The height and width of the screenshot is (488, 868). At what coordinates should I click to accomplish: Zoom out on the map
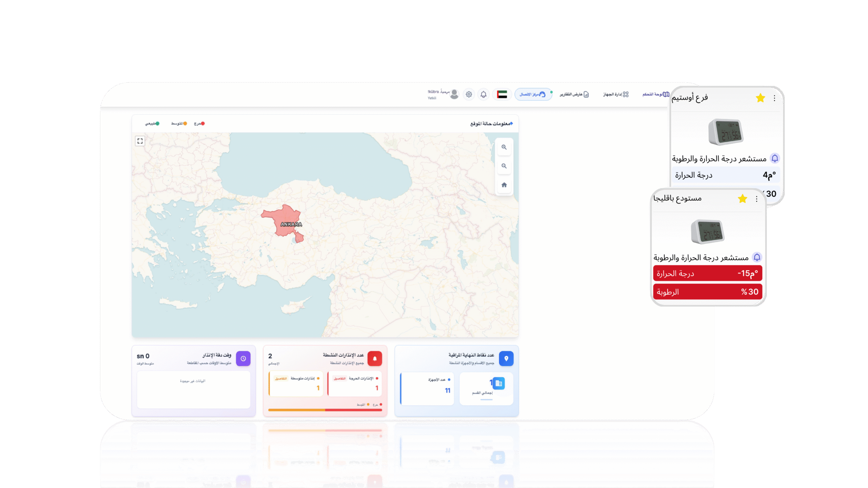point(504,166)
